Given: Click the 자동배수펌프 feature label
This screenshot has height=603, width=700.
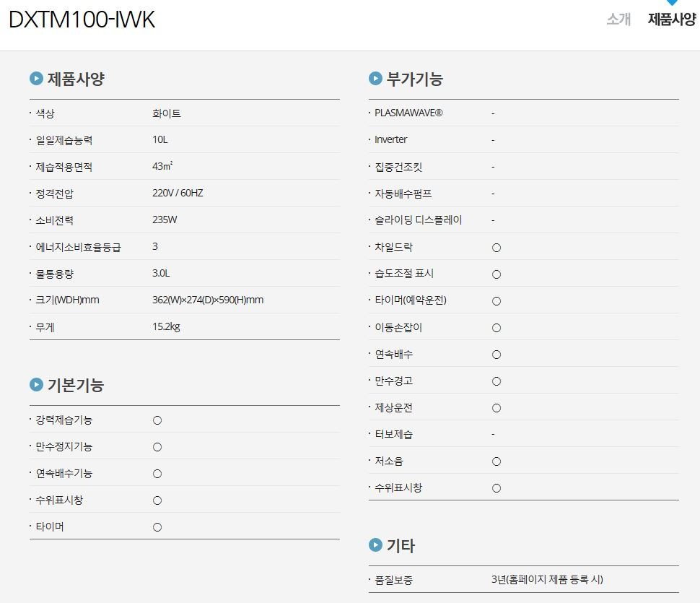Looking at the screenshot, I should pos(403,194).
